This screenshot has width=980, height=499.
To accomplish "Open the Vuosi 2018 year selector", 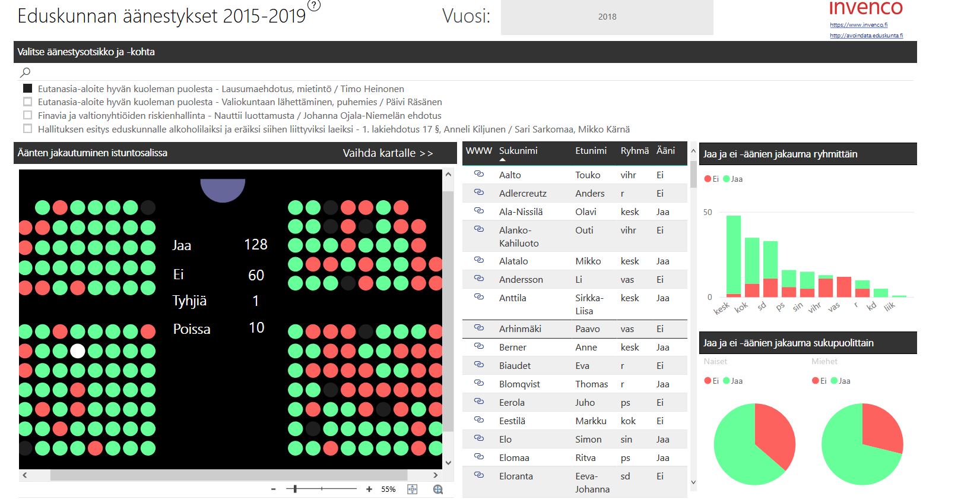I will tap(607, 17).
